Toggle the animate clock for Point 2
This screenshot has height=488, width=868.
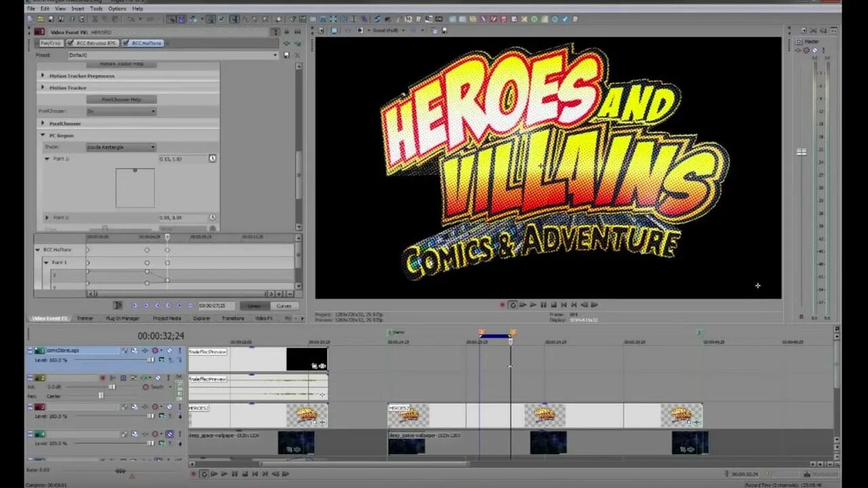click(212, 218)
